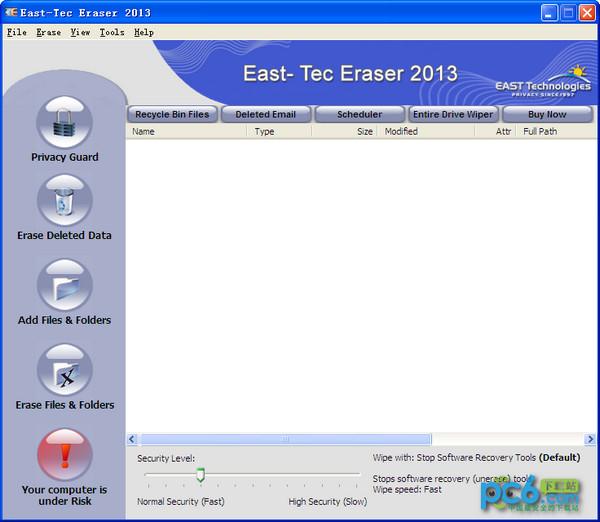Open the Help menu
Image resolution: width=600 pixels, height=522 pixels.
click(x=143, y=32)
